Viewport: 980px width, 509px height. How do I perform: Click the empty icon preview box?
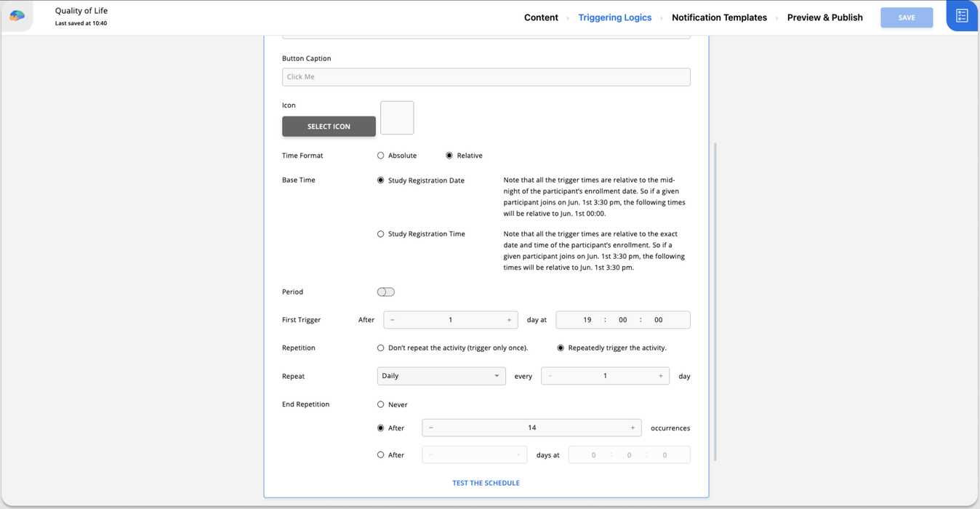click(397, 118)
